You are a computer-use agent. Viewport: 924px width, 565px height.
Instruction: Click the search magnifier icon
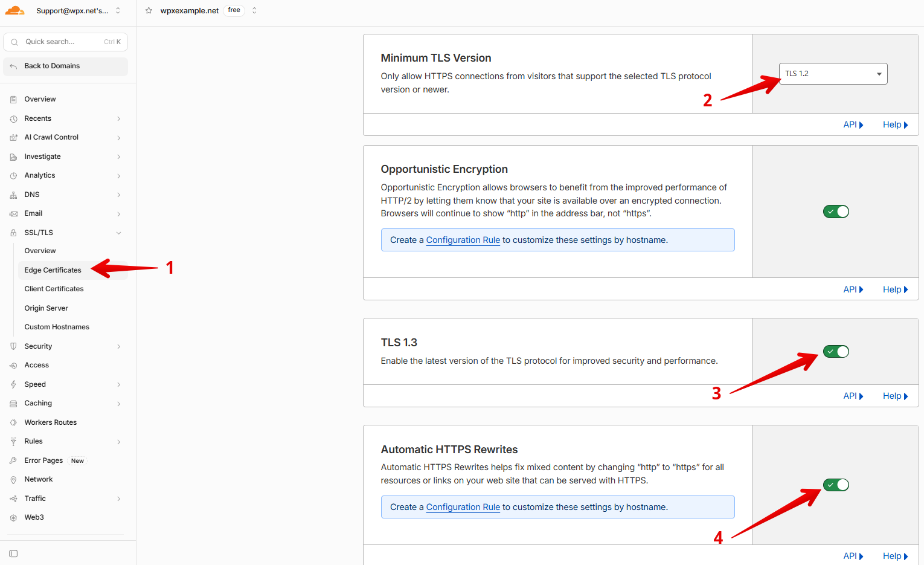click(x=14, y=42)
